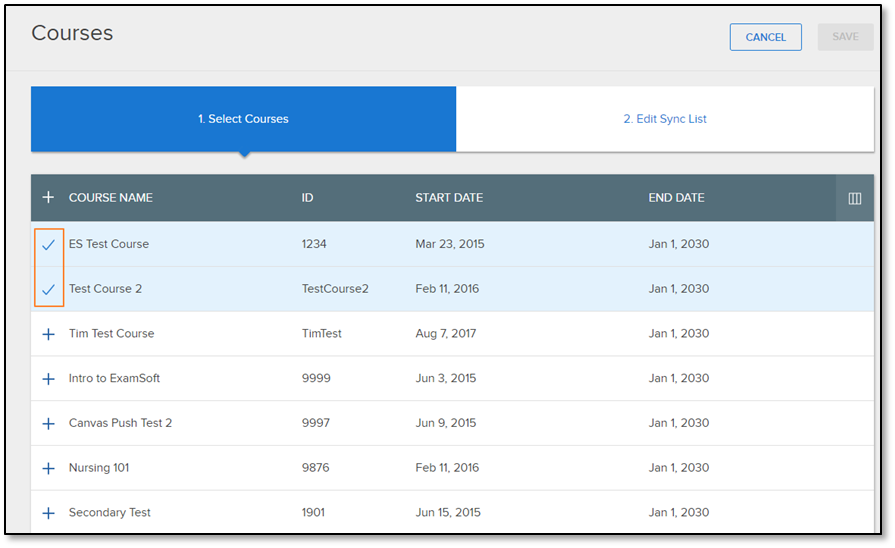This screenshot has height=548, width=895.
Task: Click the Tim Test Course name
Action: 111,333
